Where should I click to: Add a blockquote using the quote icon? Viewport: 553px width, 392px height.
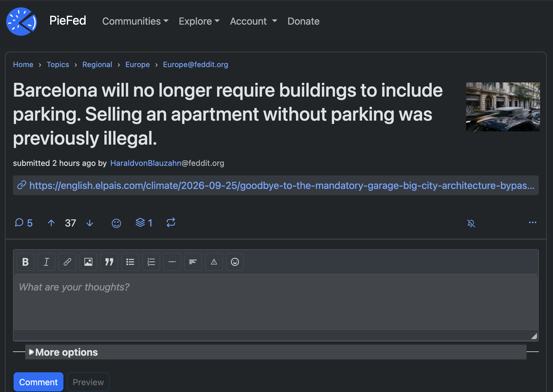click(109, 262)
